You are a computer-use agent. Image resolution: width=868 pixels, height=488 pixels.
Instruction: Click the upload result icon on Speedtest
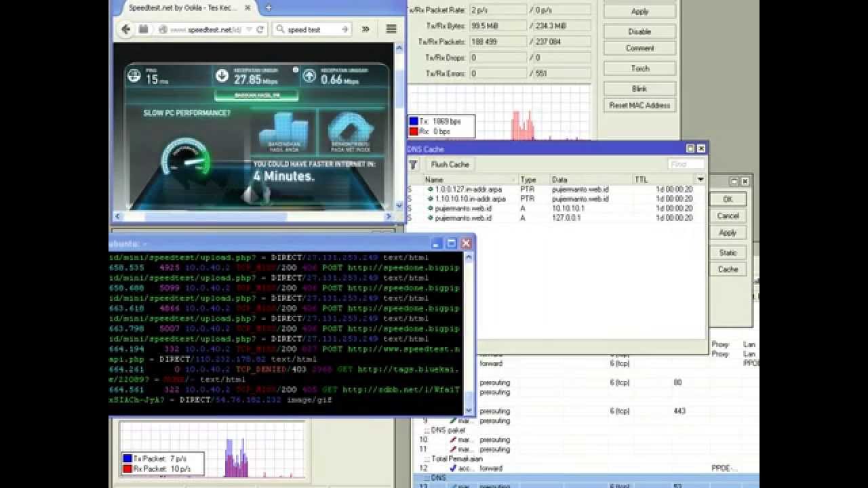(x=309, y=76)
